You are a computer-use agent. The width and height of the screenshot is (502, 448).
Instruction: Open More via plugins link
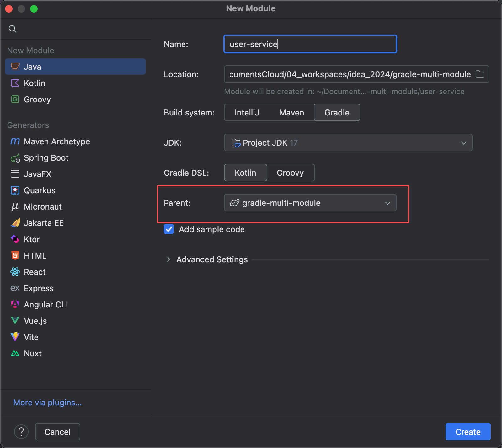click(x=47, y=403)
